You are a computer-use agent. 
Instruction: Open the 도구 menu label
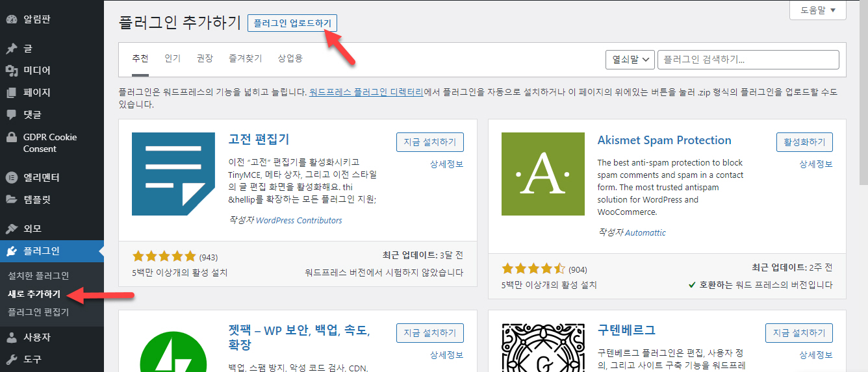click(32, 360)
